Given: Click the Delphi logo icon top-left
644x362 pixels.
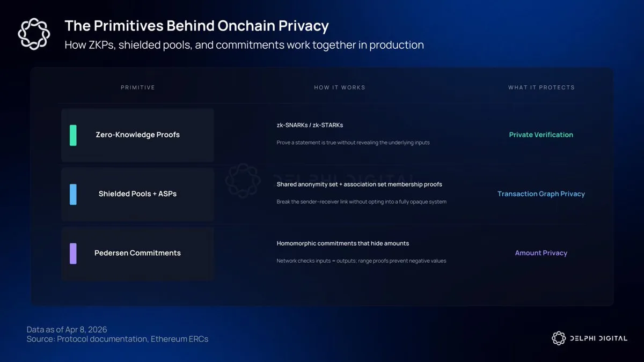Looking at the screenshot, I should (x=34, y=34).
